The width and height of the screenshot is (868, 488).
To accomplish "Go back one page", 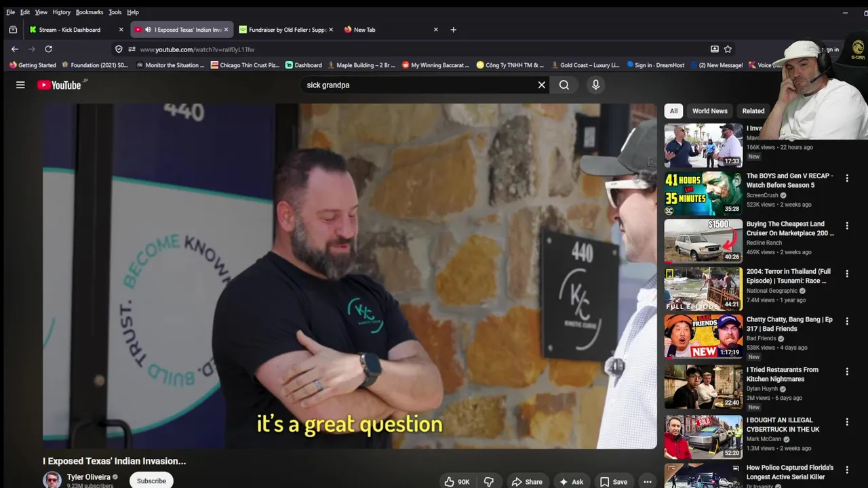I will click(15, 49).
